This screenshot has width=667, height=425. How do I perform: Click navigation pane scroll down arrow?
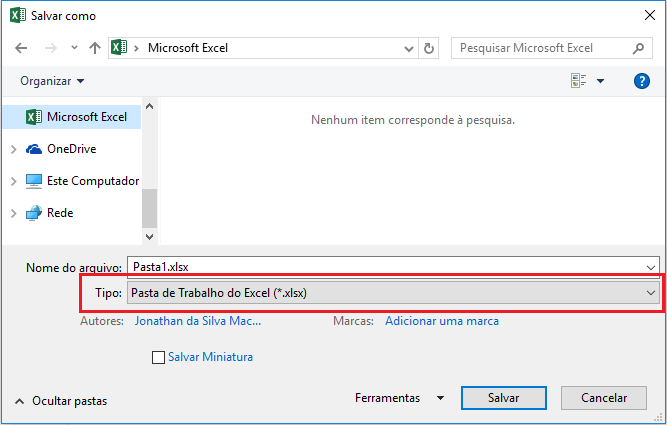coord(149,237)
